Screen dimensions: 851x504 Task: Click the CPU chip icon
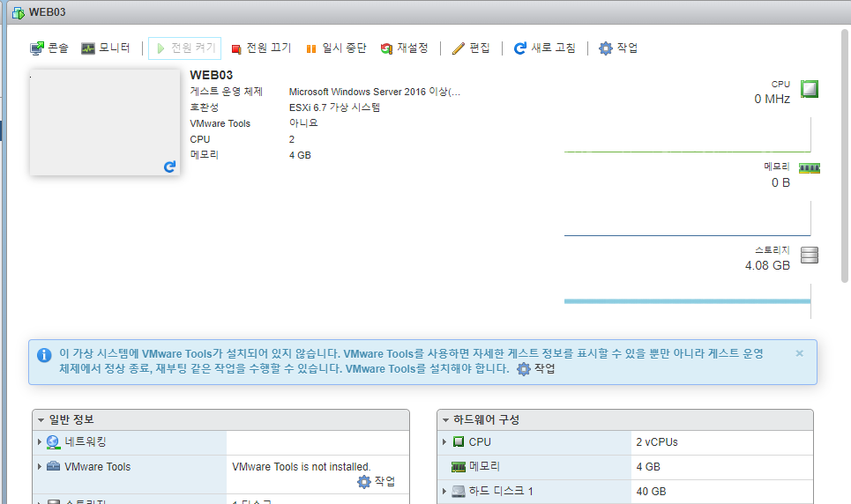(x=810, y=89)
